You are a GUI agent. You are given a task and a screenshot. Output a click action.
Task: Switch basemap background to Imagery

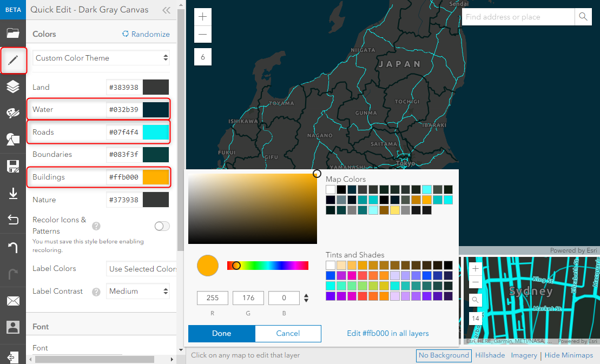[x=524, y=355]
